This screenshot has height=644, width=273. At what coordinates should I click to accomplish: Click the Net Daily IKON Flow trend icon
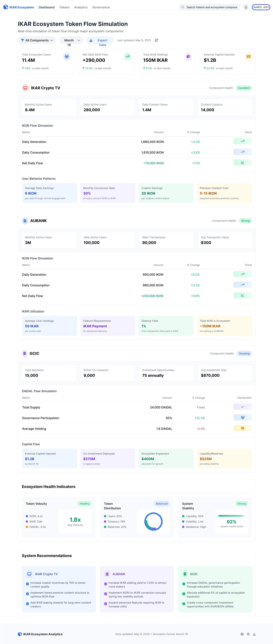pos(127,56)
